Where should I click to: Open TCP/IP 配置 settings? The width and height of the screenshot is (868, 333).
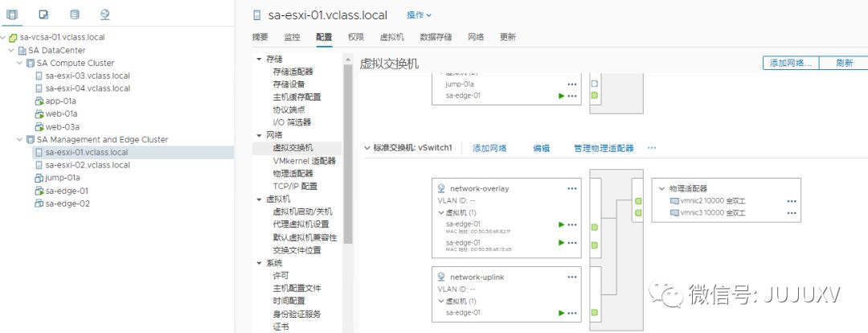tap(294, 186)
